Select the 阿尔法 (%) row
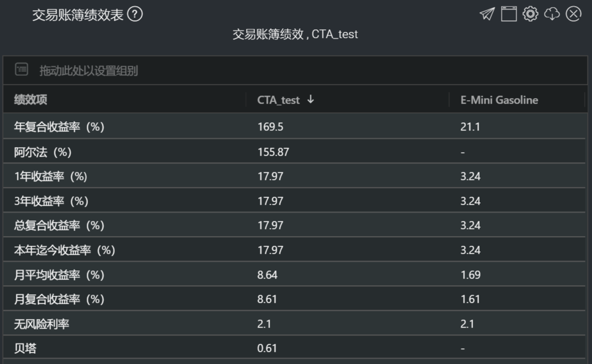This screenshot has height=364, width=592. pos(294,152)
